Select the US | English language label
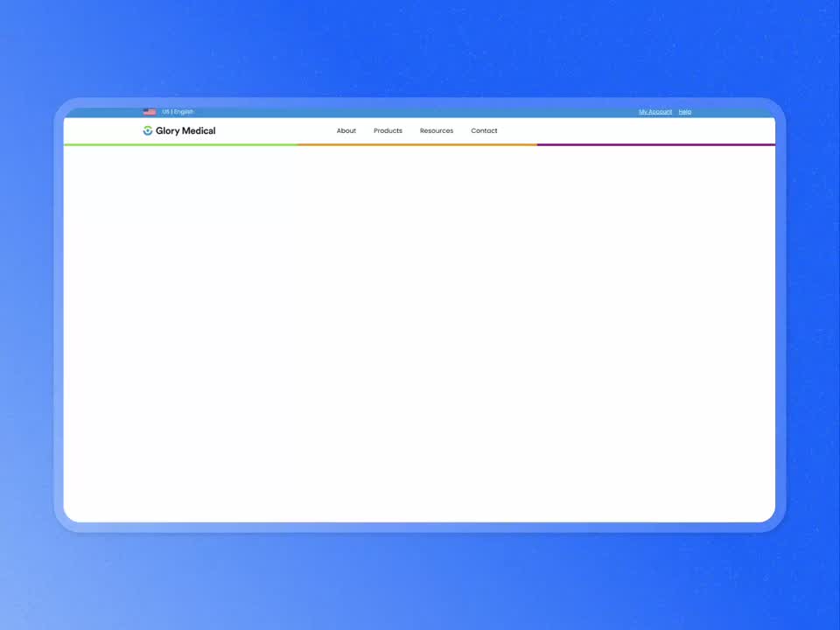This screenshot has width=840, height=630. (178, 112)
